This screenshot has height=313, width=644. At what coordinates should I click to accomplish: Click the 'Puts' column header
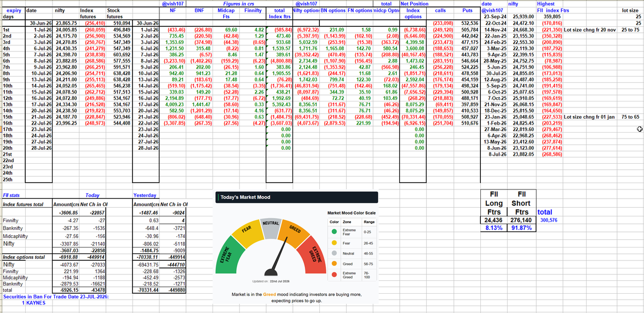[469, 10]
